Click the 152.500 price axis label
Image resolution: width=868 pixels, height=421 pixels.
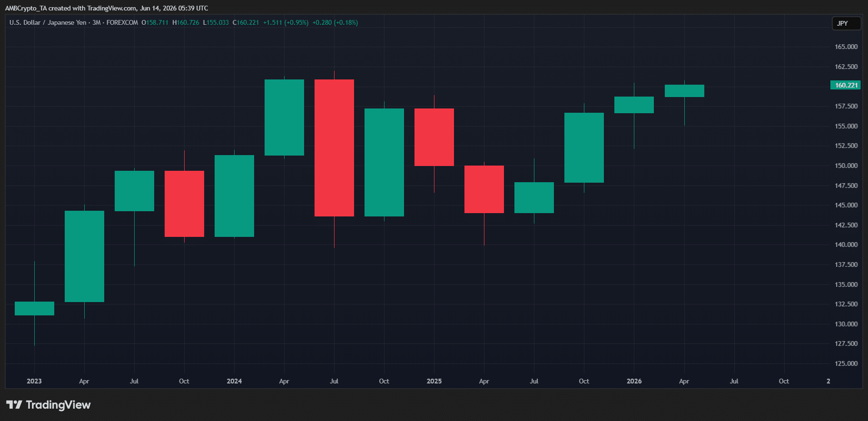[846, 146]
